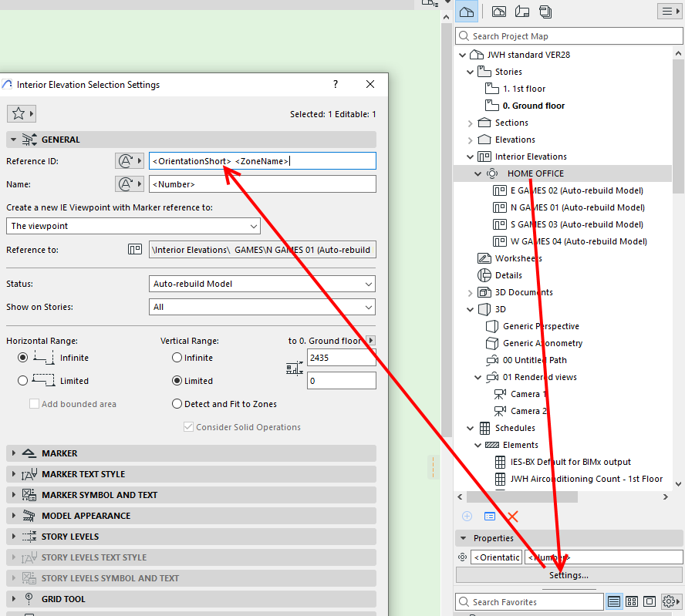Click the Name field containing <Number>

[262, 184]
